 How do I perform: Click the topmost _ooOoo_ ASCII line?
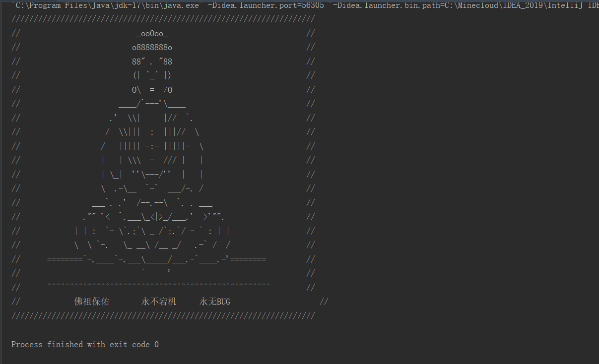(x=151, y=33)
